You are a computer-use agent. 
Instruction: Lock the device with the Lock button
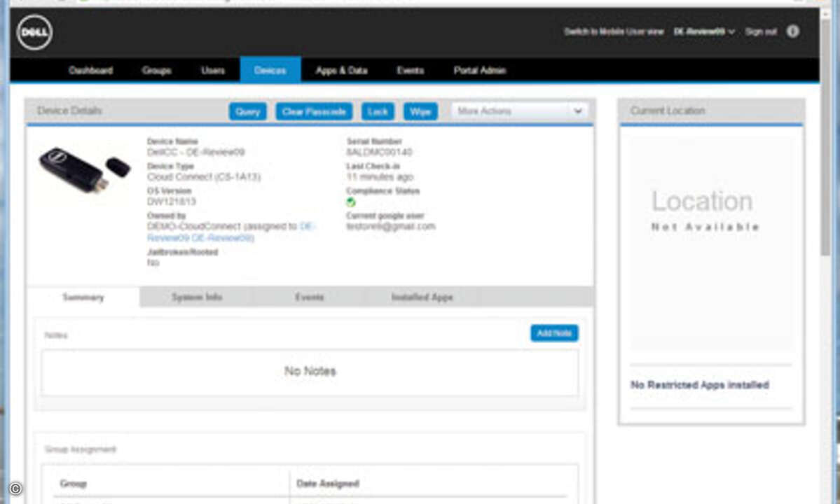pyautogui.click(x=378, y=111)
